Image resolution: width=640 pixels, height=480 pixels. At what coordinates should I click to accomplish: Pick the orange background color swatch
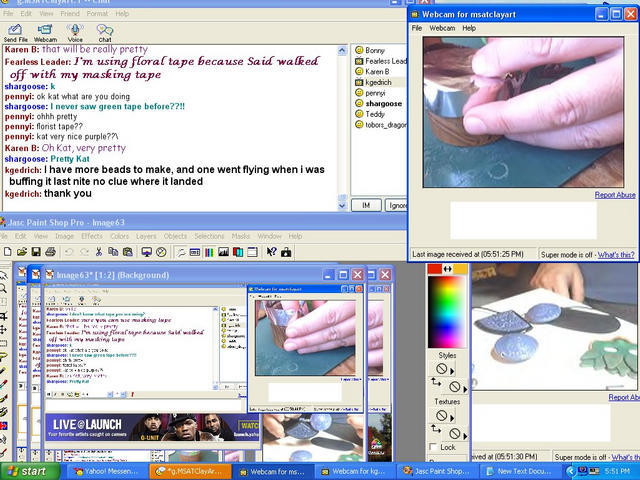pos(460,269)
